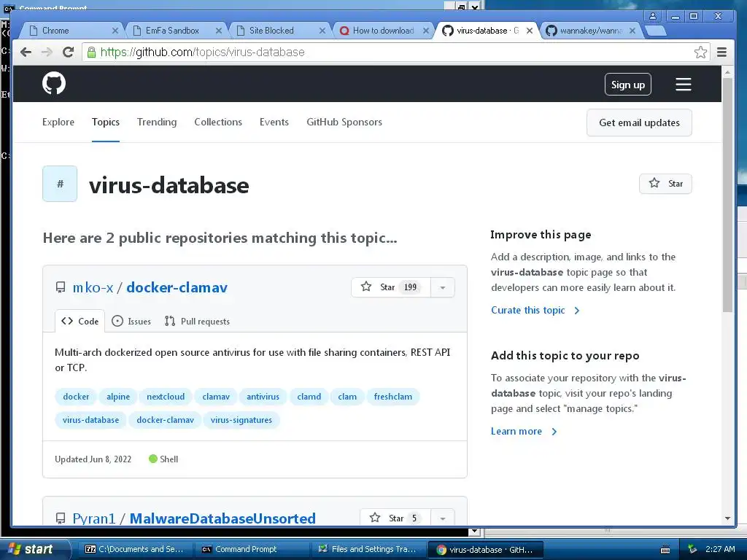The image size is (747, 560).
Task: Open the Issues tab of docker-clamav
Action: pos(131,321)
